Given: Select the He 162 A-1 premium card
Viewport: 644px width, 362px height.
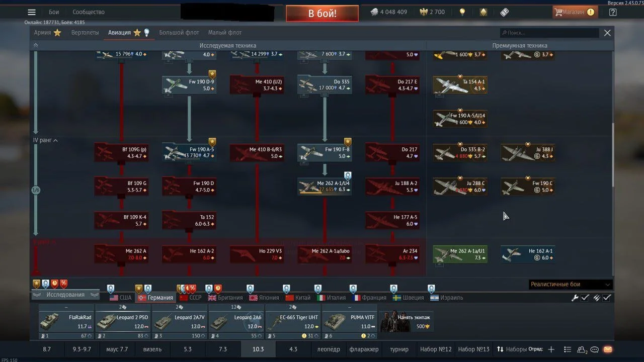Looking at the screenshot, I should 528,254.
